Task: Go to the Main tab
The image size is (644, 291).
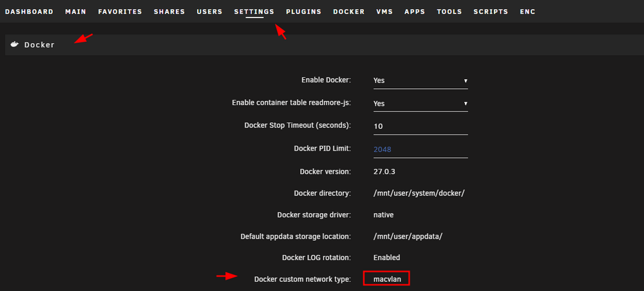Action: 75,12
